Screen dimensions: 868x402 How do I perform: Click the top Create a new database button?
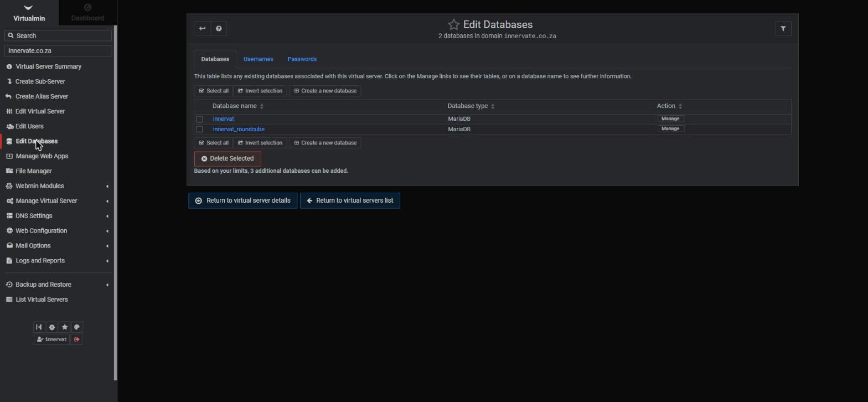[325, 91]
